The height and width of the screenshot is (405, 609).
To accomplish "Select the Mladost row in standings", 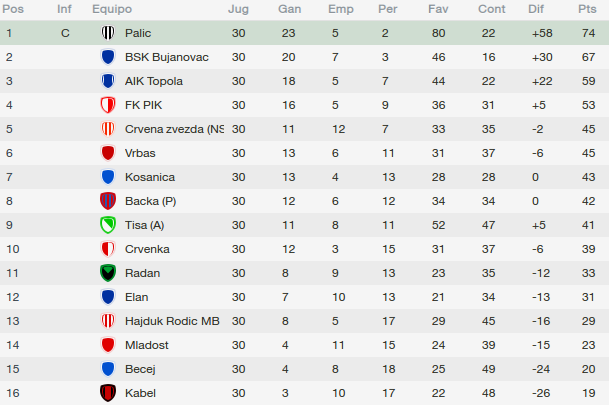I will tap(304, 345).
